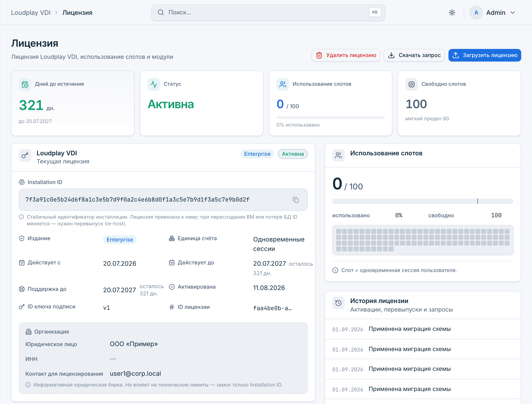Click the building icon by Организация
Image resolution: width=532 pixels, height=404 pixels.
(28, 332)
